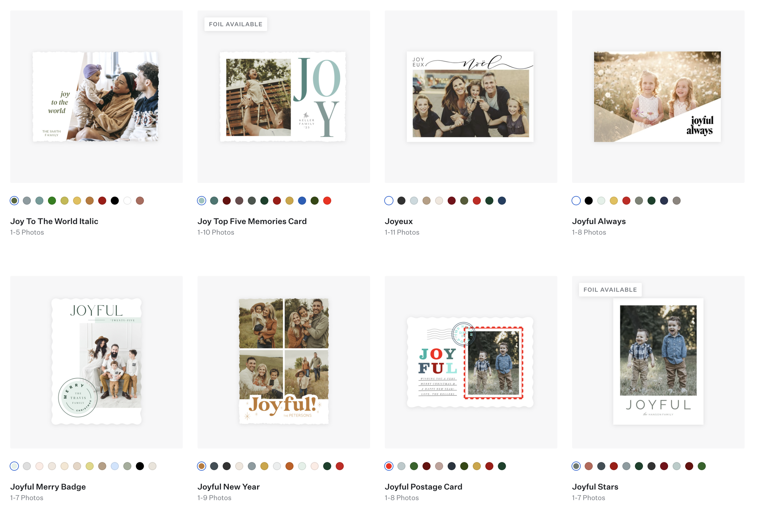764x532 pixels.
Task: Click the Joyful Always title link
Action: tap(599, 221)
